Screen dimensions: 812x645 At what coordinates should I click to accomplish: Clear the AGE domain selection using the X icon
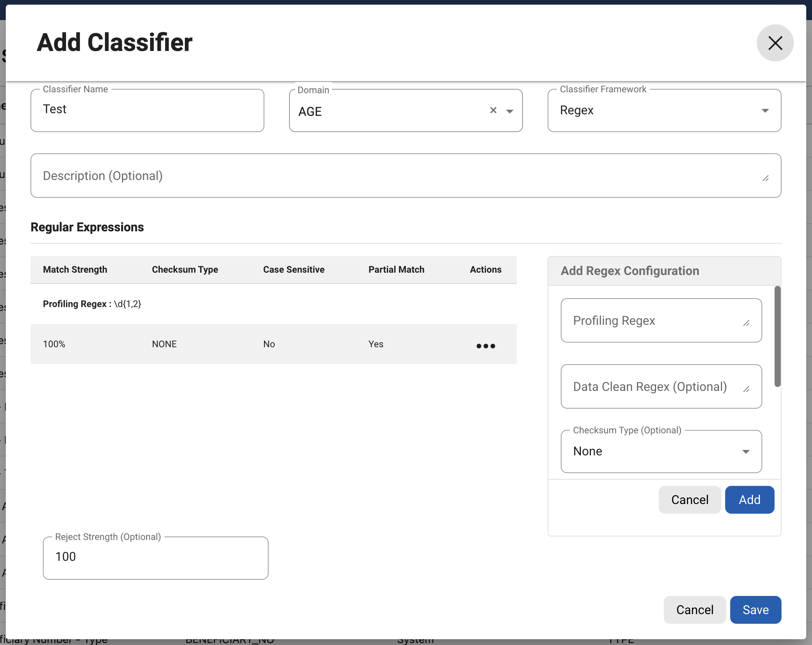click(x=493, y=110)
